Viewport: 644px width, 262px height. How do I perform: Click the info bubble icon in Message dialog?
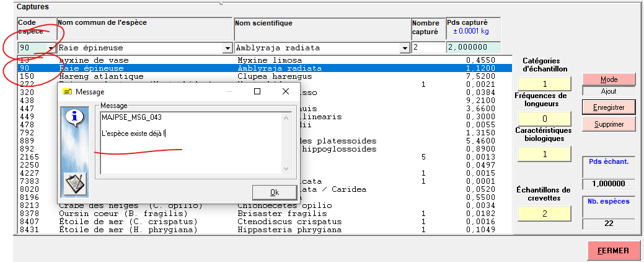point(75,118)
